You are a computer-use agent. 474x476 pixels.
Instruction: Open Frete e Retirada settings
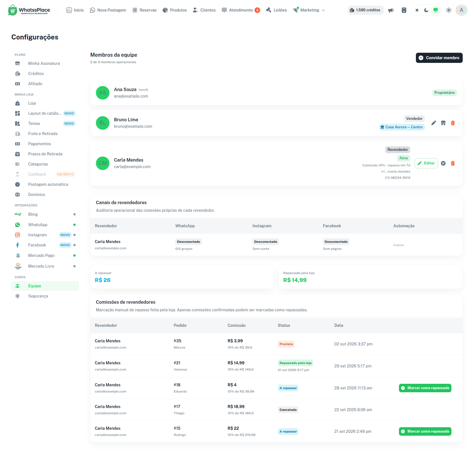point(45,134)
